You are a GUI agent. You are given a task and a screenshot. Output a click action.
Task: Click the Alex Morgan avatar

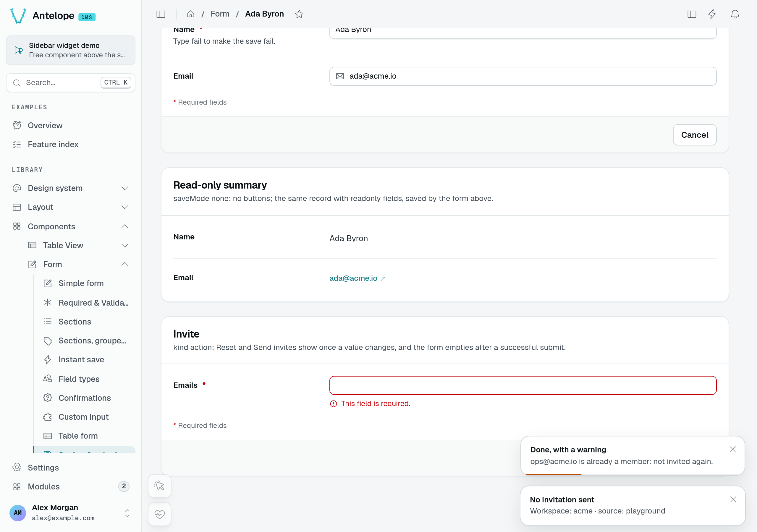point(18,512)
